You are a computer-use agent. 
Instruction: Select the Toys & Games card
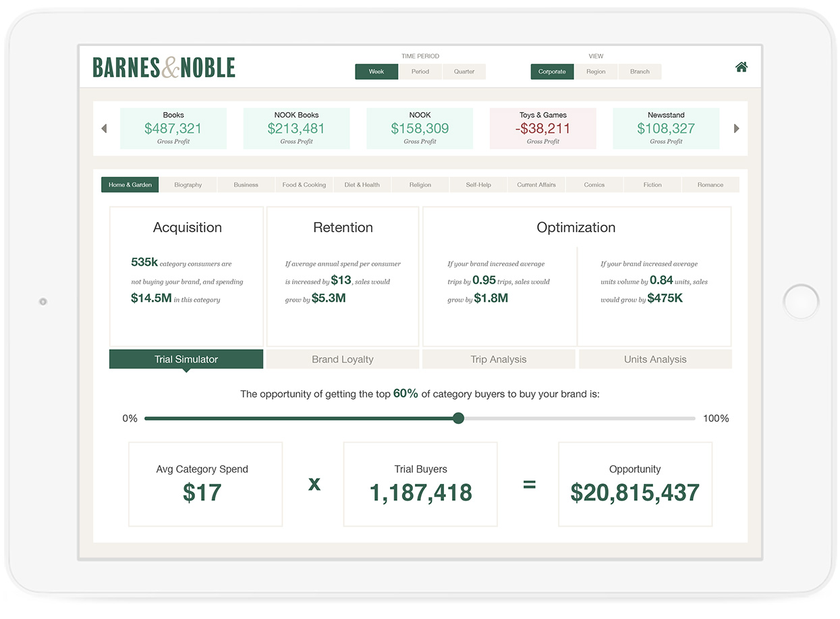point(543,128)
